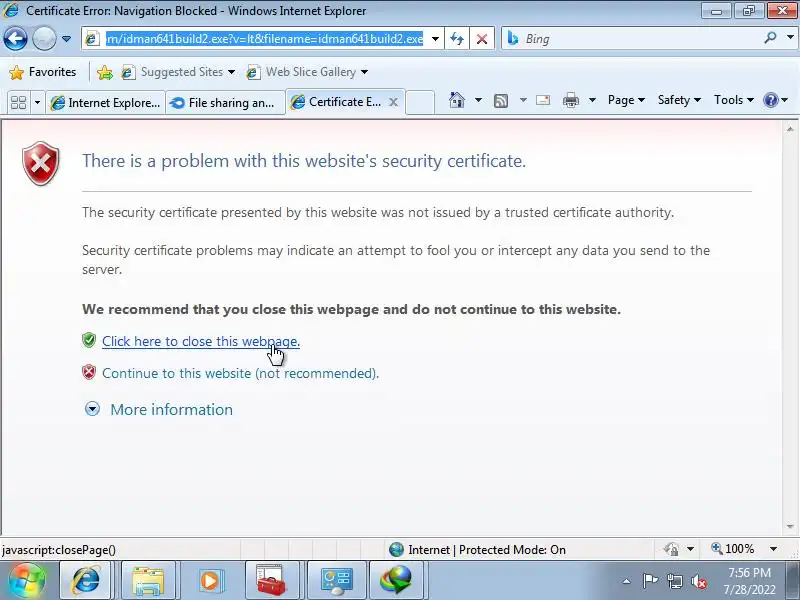800x600 pixels.
Task: Click 'Click here to close this webpage' link
Action: 201,341
